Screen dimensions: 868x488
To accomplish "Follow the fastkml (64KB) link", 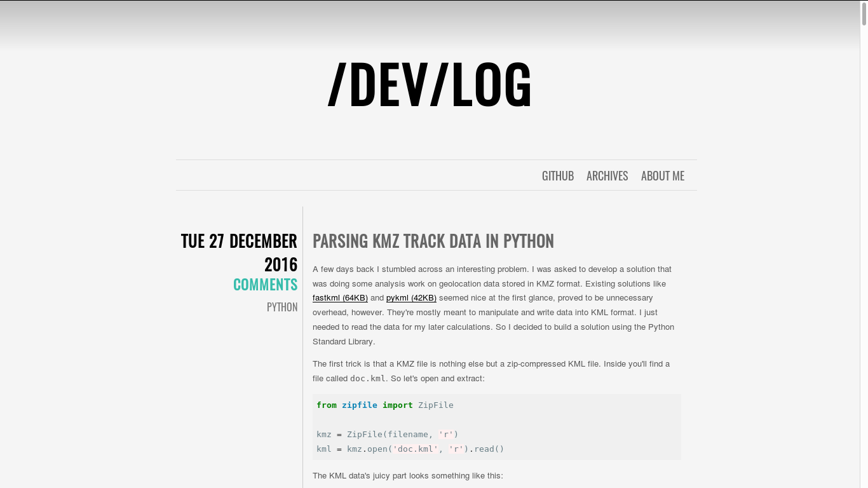I will click(x=340, y=298).
